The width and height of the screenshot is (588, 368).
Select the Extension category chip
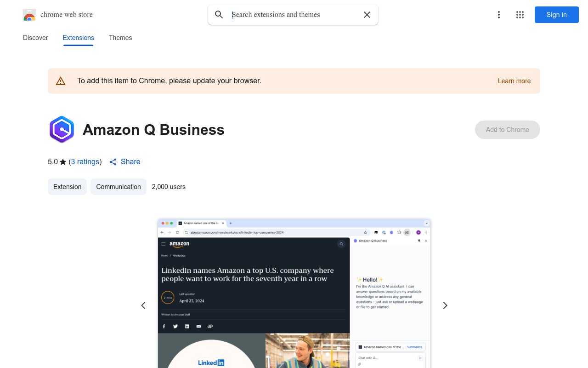pyautogui.click(x=67, y=187)
